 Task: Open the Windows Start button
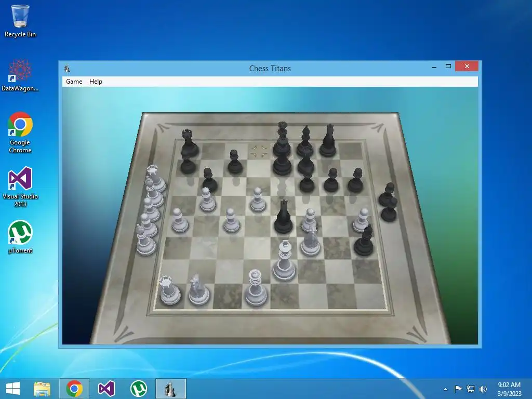(13, 389)
